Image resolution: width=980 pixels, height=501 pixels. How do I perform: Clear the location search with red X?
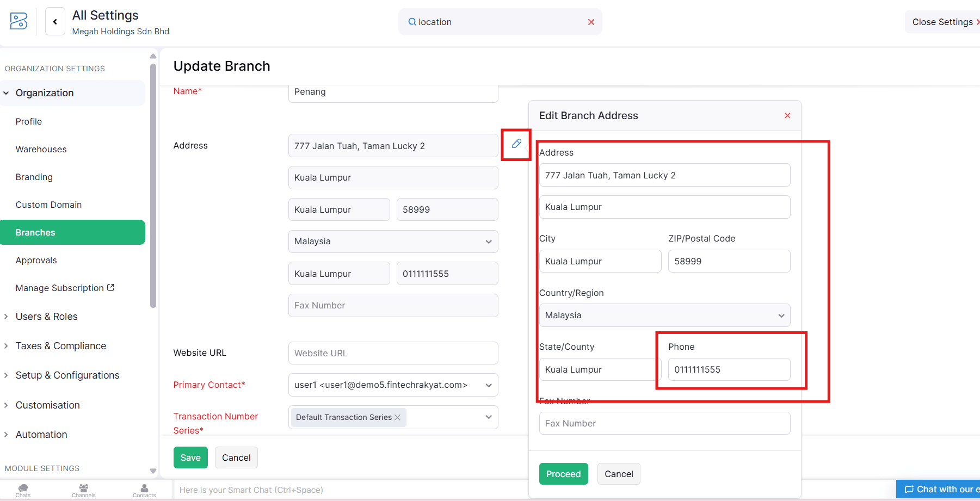(591, 22)
